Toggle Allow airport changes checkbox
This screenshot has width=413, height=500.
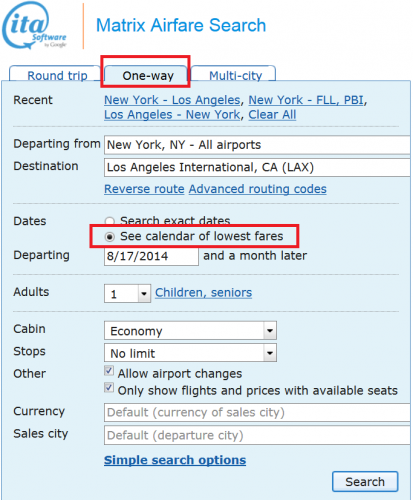[109, 371]
